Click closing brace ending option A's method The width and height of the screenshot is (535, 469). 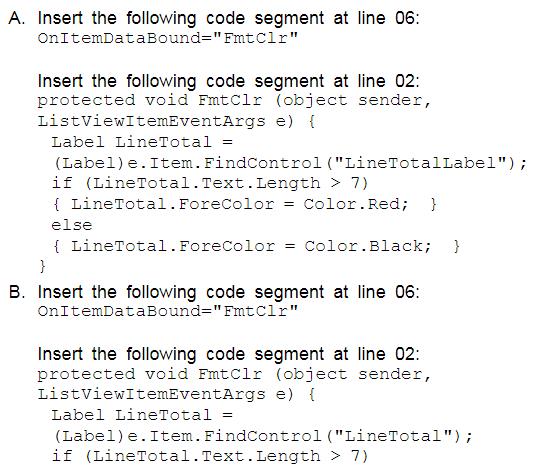43,266
